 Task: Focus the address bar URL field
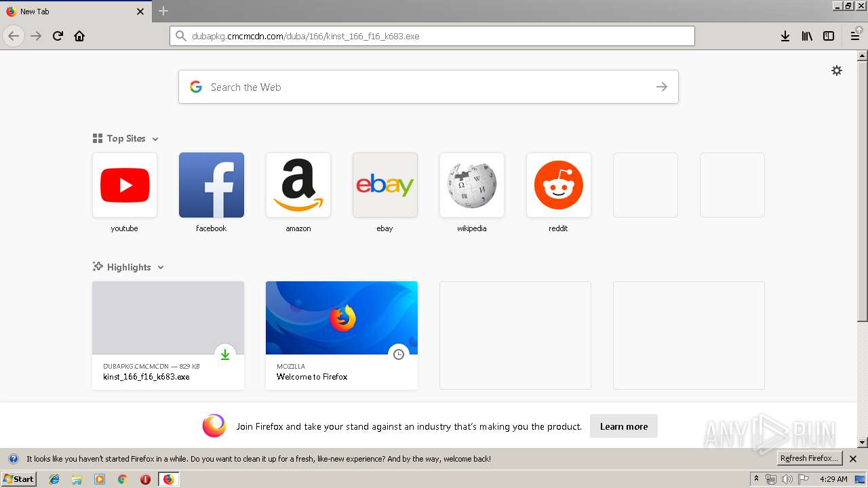[432, 36]
